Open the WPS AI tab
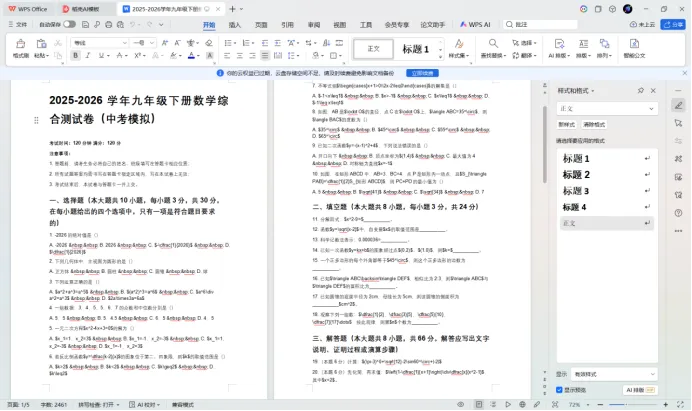This screenshot has width=692, height=411. click(x=475, y=25)
